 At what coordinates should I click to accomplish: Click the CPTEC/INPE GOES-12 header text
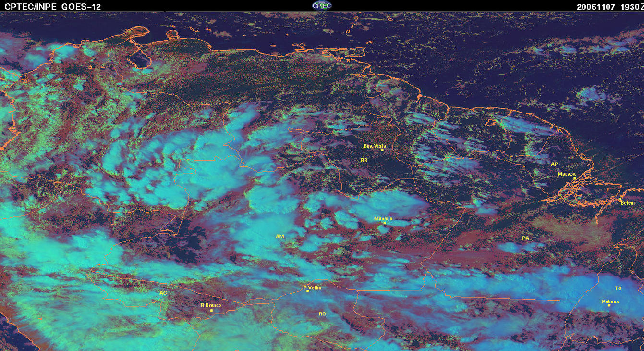pyautogui.click(x=52, y=7)
